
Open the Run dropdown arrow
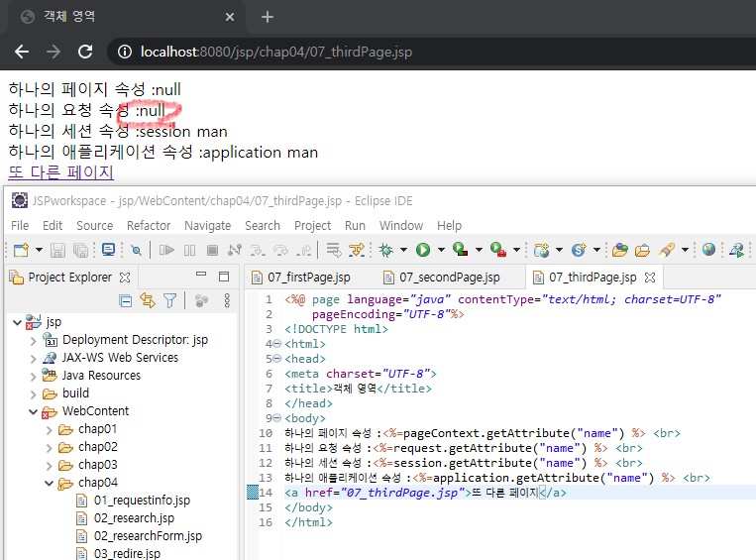[x=441, y=250]
